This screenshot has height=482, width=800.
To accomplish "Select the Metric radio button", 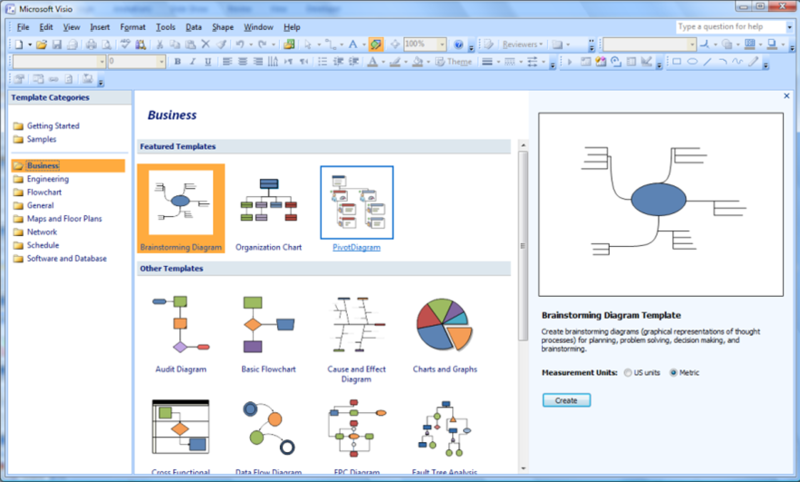I will (x=673, y=373).
